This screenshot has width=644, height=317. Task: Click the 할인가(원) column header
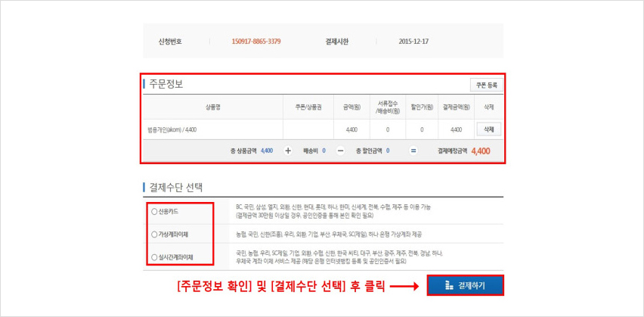[422, 107]
